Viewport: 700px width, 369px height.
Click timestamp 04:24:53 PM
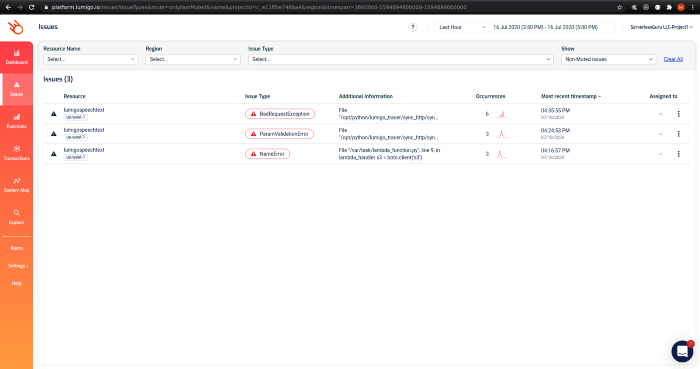click(555, 130)
